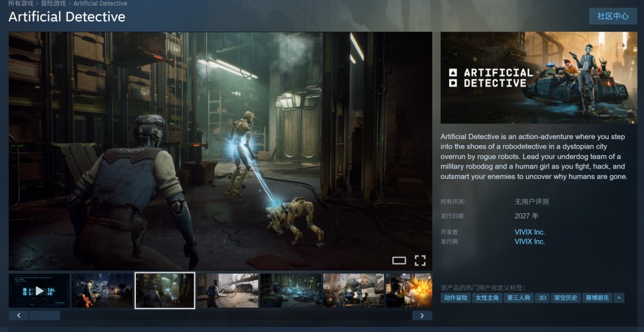
Task: Expand more tags with the plus button
Action: pyautogui.click(x=618, y=297)
